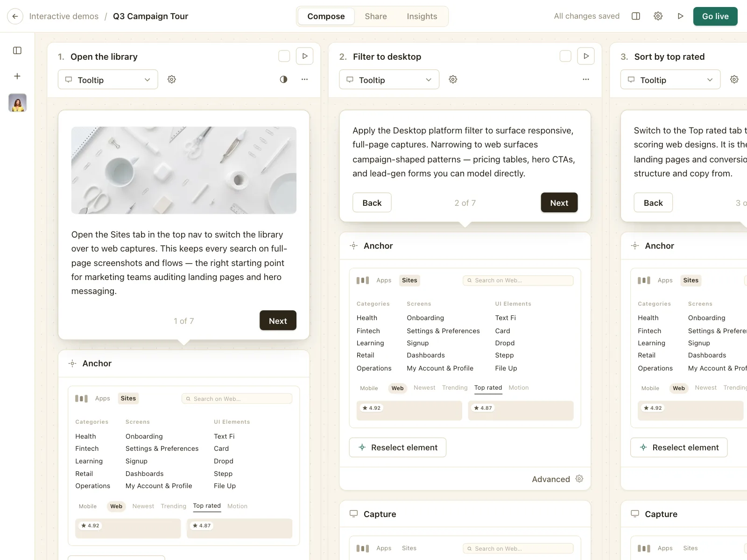Viewport: 747px width, 560px height.
Task: Click Next in step 2 tooltip
Action: [559, 203]
